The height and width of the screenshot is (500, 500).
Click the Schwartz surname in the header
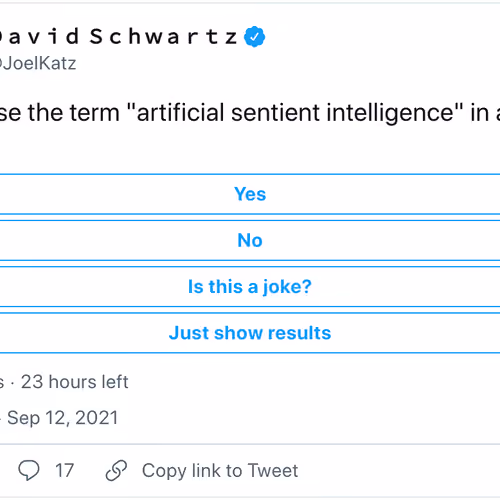click(x=164, y=36)
